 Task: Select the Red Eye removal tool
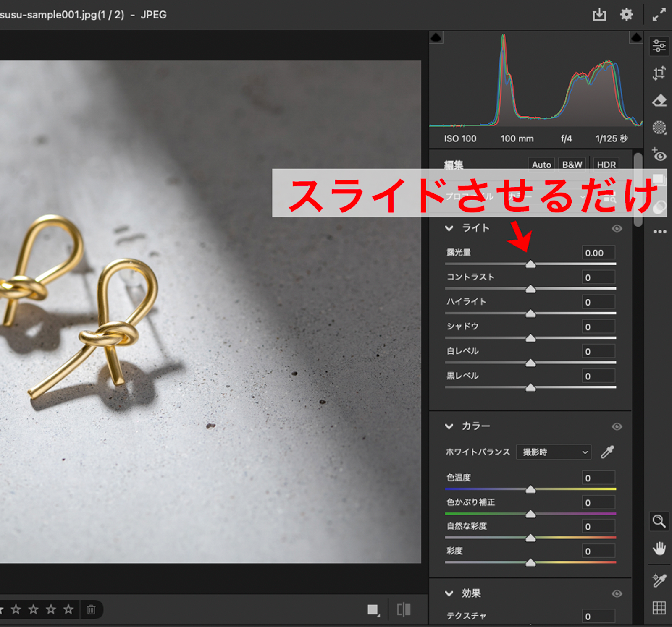click(659, 155)
